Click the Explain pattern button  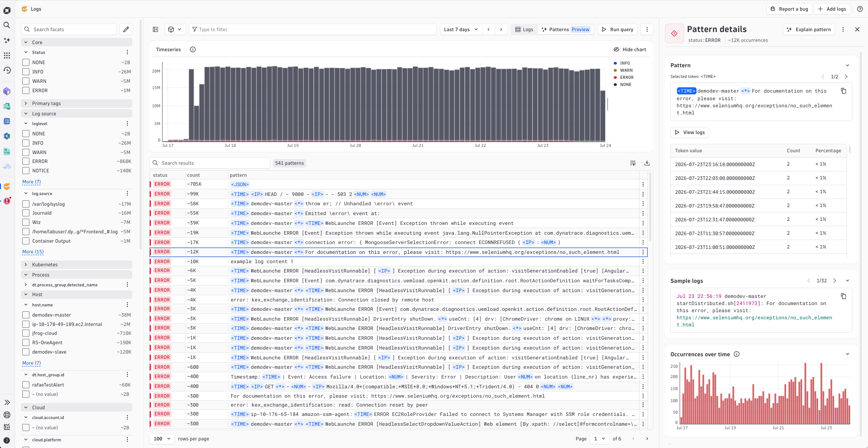click(809, 29)
